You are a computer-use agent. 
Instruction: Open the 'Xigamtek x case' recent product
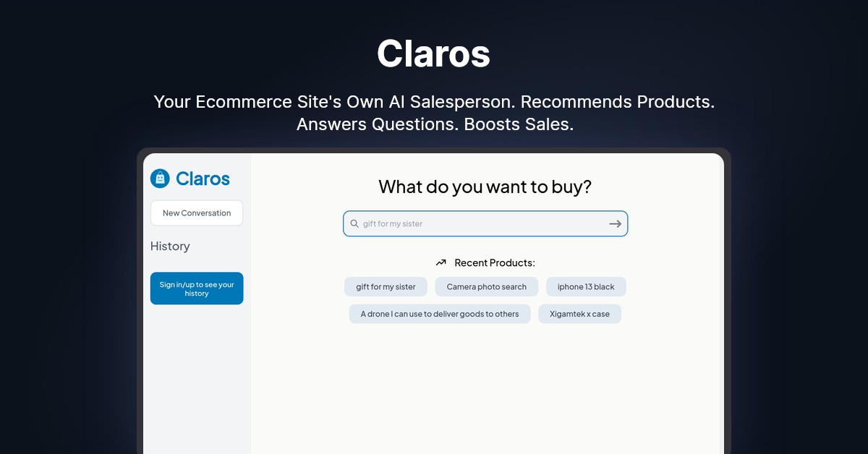(x=579, y=314)
